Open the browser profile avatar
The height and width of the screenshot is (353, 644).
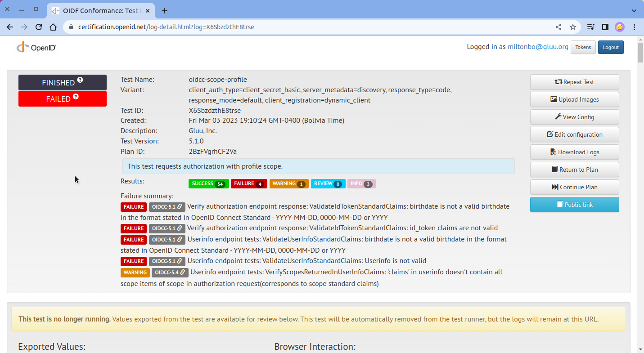coord(620,27)
